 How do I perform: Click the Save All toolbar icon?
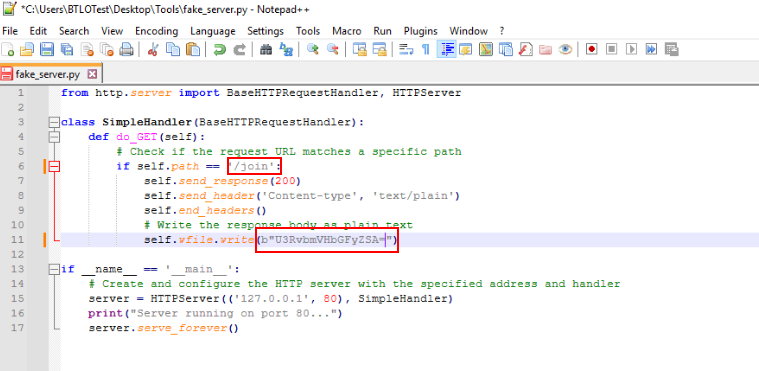66,49
